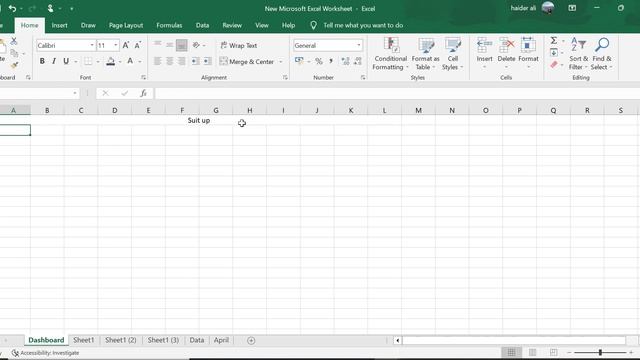Image resolution: width=640 pixels, height=360 pixels.
Task: Apply the Font Color letter A
Action: pos(130,61)
